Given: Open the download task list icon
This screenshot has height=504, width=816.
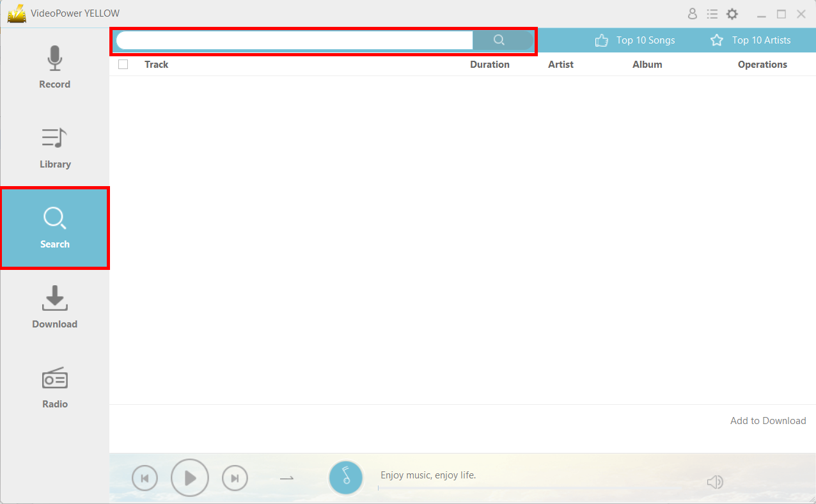Looking at the screenshot, I should (712, 13).
